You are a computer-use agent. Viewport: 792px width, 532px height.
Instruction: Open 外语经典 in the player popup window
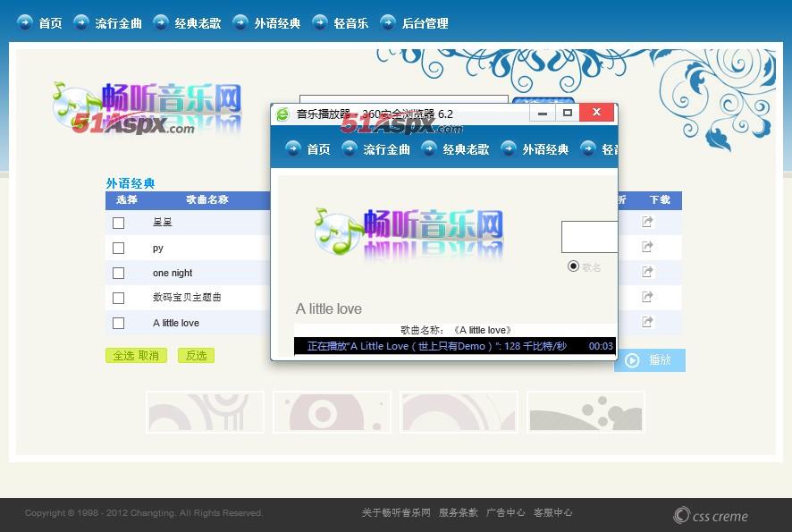[545, 149]
